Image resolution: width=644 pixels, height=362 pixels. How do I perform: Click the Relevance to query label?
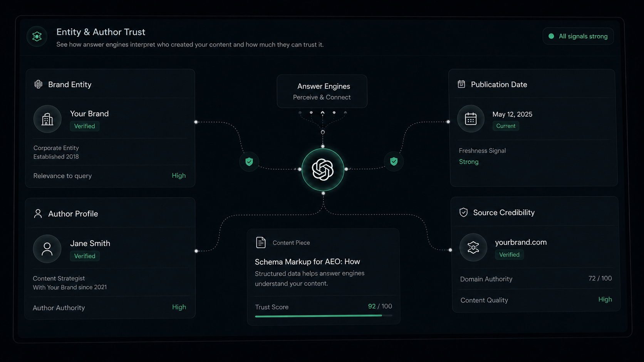(62, 176)
